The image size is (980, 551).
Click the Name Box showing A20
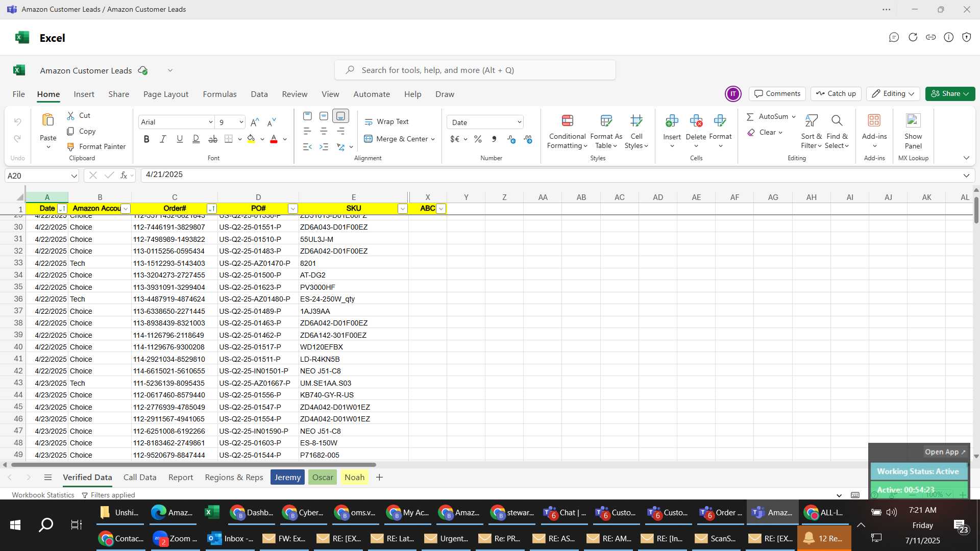point(42,176)
